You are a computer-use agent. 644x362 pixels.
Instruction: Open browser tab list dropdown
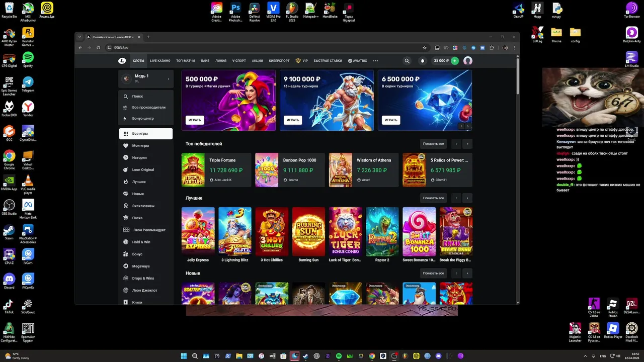pyautogui.click(x=79, y=37)
